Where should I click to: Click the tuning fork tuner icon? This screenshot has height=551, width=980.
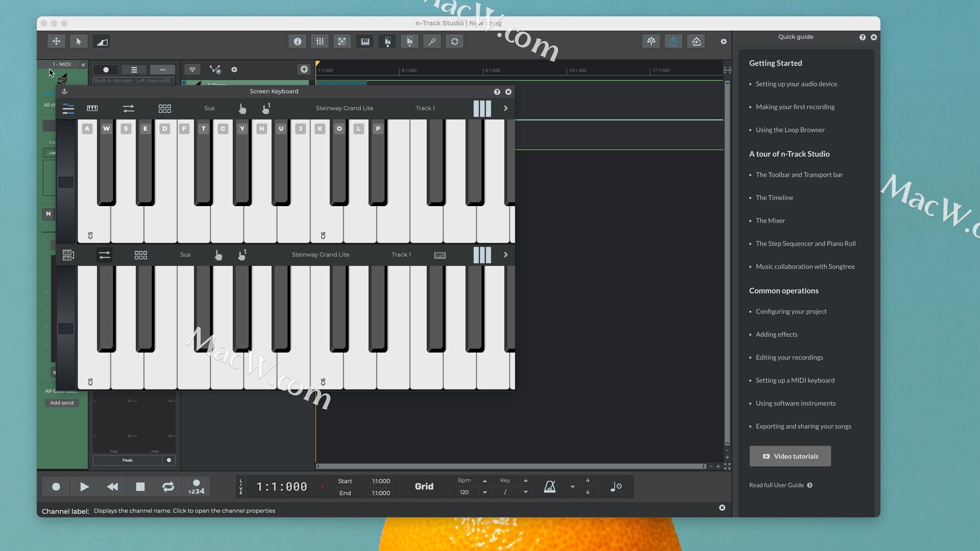tap(432, 41)
